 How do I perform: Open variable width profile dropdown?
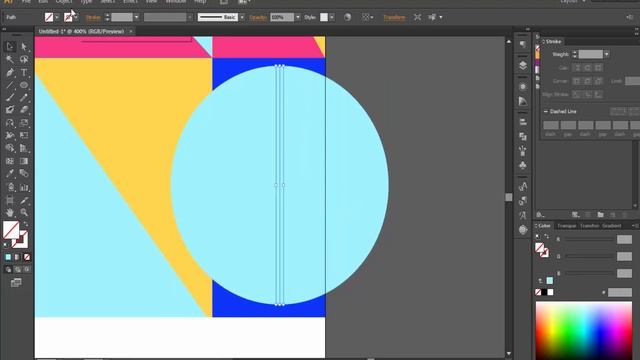click(190, 17)
